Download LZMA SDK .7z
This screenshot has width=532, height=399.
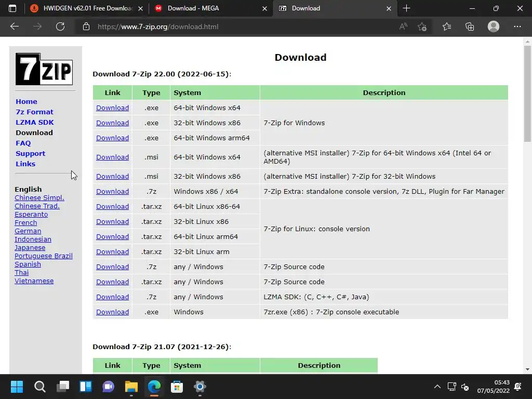[x=112, y=297]
